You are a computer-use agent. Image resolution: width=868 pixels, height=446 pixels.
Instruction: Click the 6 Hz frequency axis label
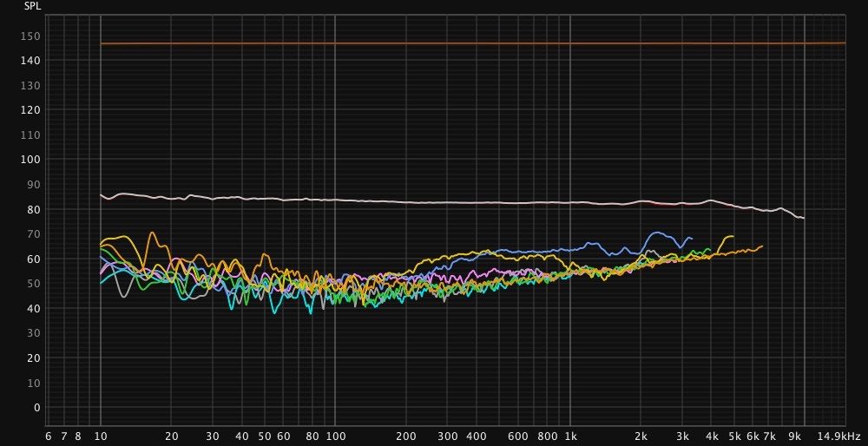coord(48,436)
